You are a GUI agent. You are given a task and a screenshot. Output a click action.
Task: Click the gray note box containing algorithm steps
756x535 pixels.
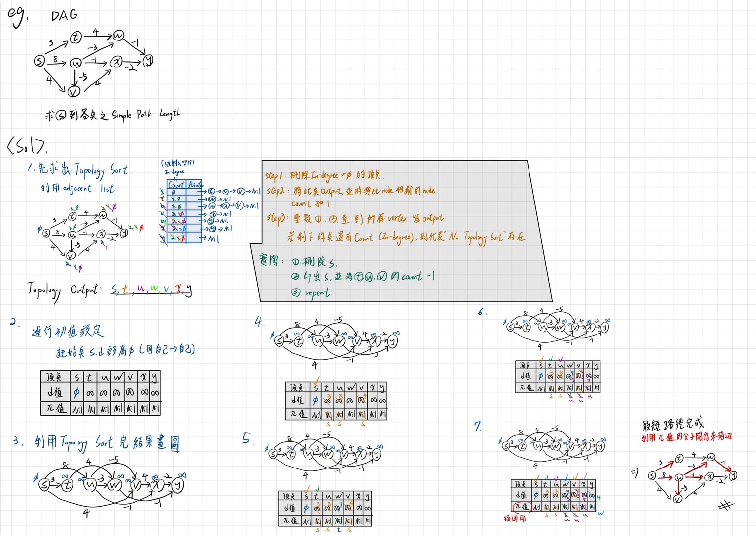click(401, 231)
